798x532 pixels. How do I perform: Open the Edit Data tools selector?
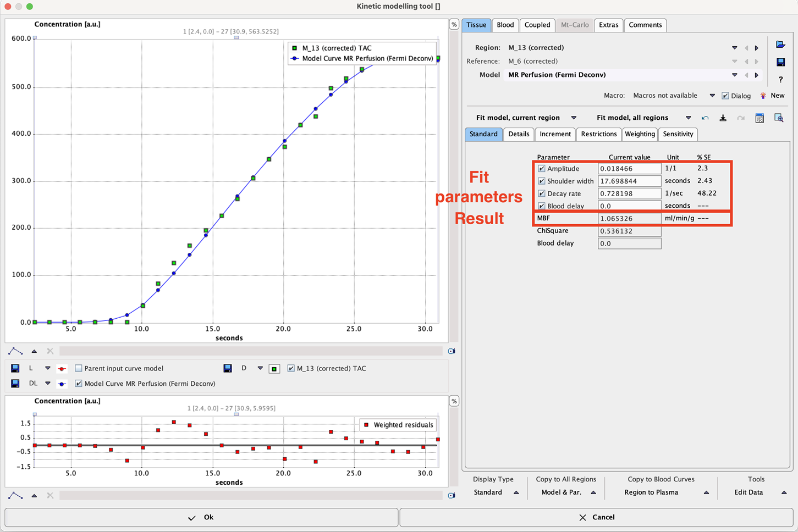tap(761, 492)
